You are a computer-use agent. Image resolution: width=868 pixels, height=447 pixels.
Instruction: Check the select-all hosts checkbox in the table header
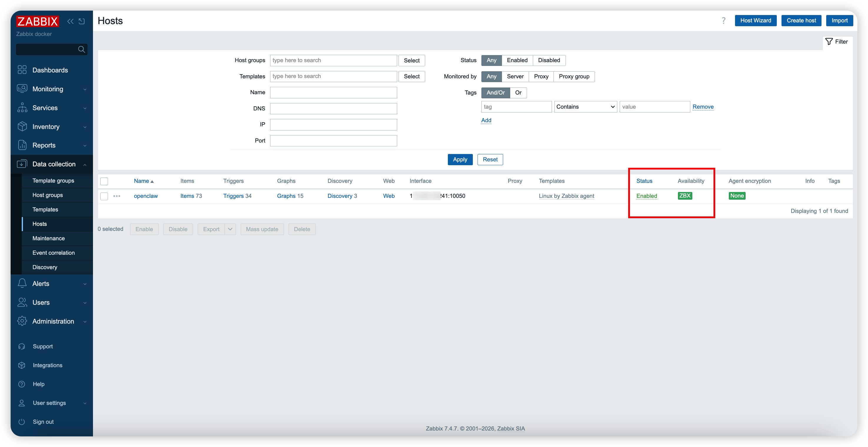tap(104, 181)
